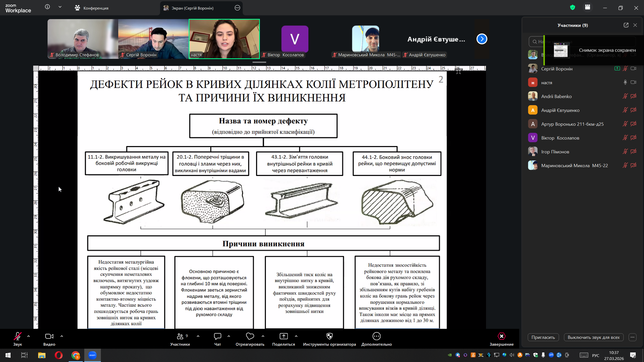Expand audio settings arrow next to Звук

pos(28,336)
